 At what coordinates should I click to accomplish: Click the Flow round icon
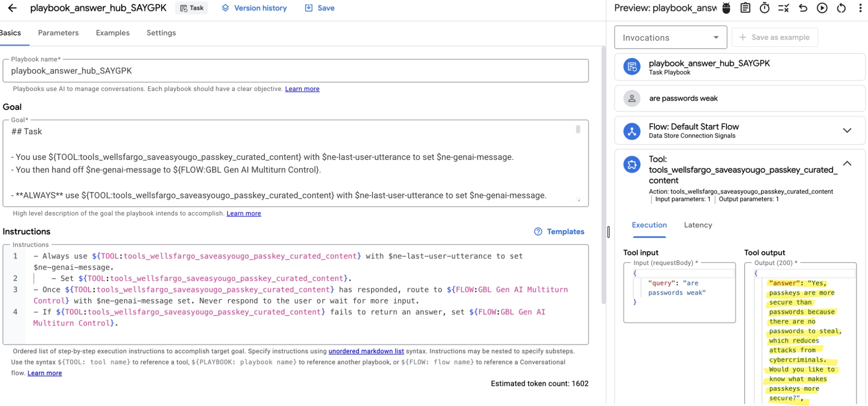[632, 131]
